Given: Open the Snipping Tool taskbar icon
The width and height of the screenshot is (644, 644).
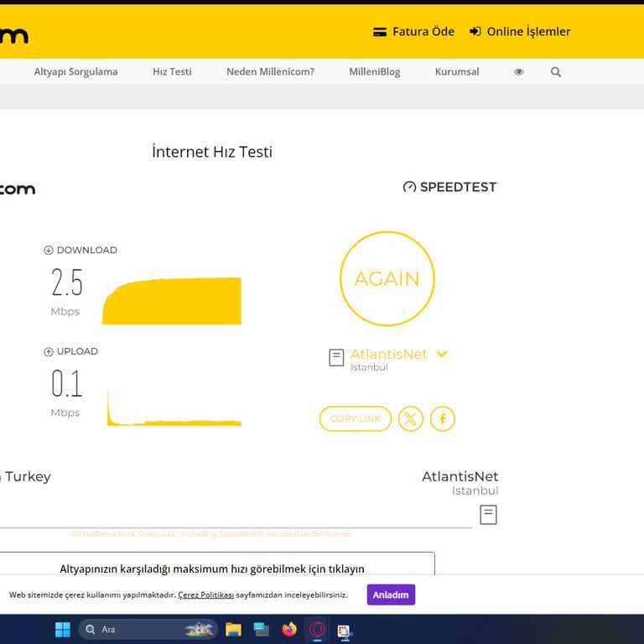Looking at the screenshot, I should click(344, 631).
